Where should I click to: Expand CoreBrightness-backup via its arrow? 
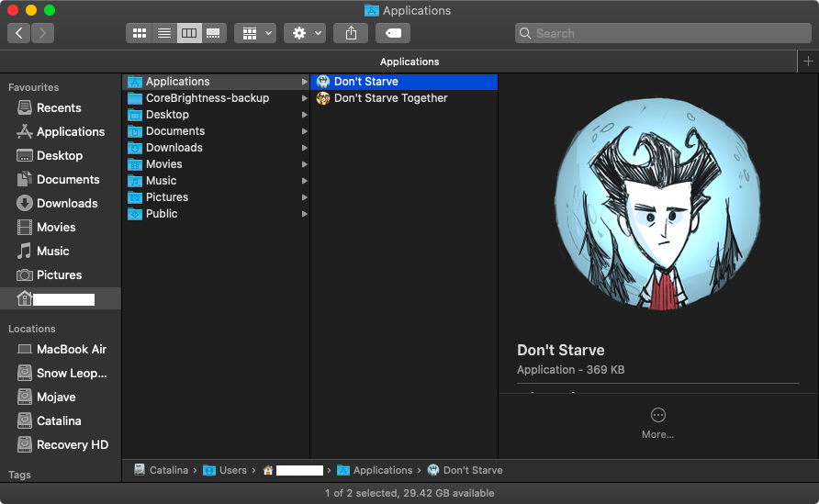click(304, 98)
